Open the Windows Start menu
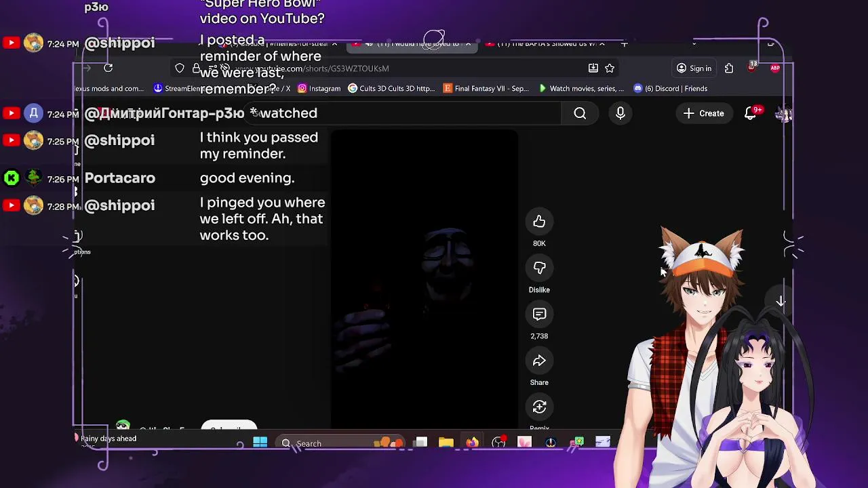868x488 pixels. tap(260, 443)
